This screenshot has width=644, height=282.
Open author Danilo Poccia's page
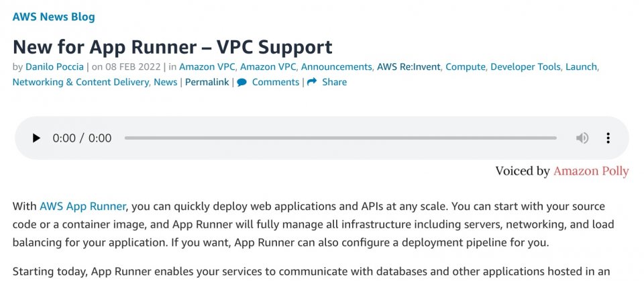pos(54,66)
